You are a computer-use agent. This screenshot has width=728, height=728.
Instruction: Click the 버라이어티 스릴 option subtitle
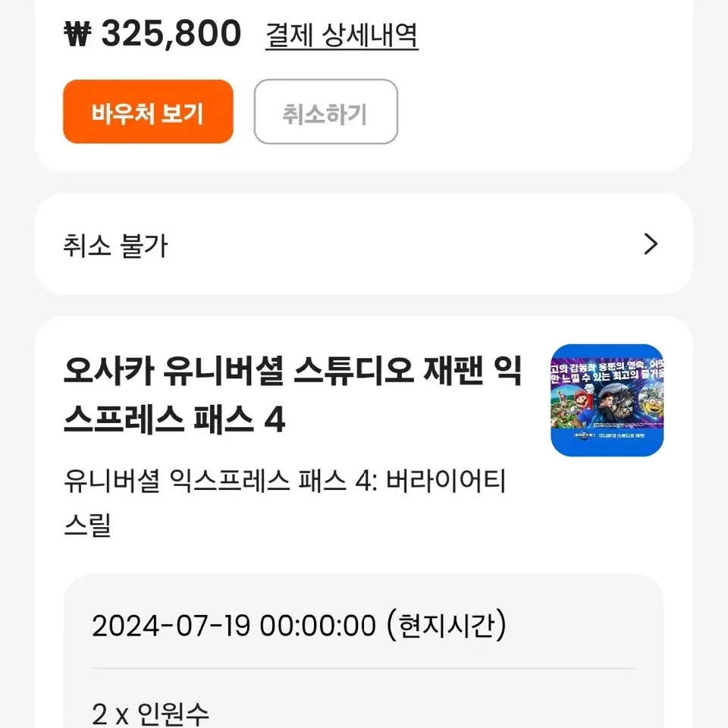[284, 503]
